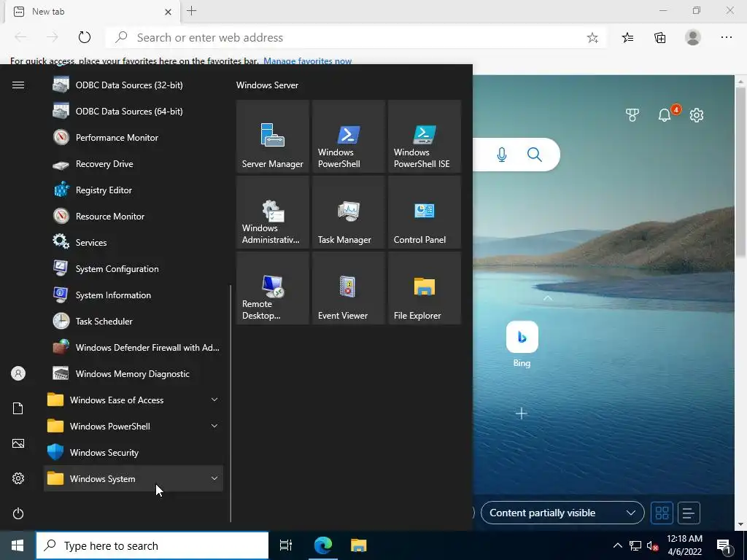Open Task View on the taskbar
The image size is (747, 560).
coord(286,545)
